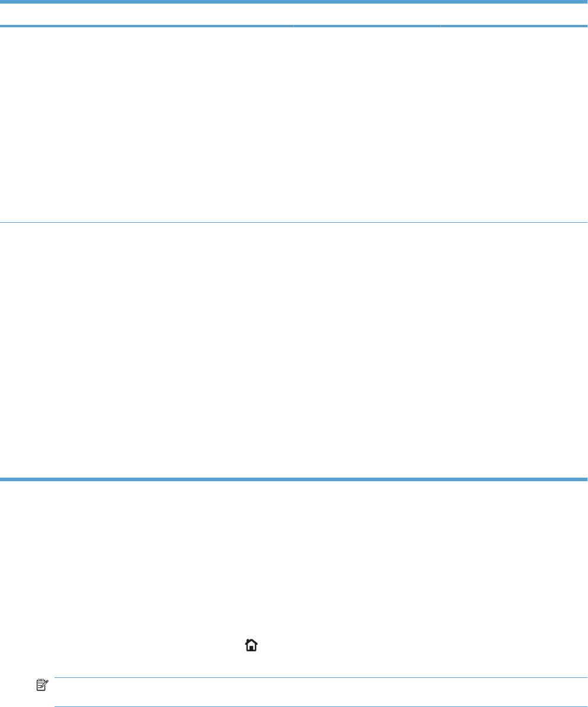Select second row's right column cell
The width and height of the screenshot is (588, 707).
point(514,350)
